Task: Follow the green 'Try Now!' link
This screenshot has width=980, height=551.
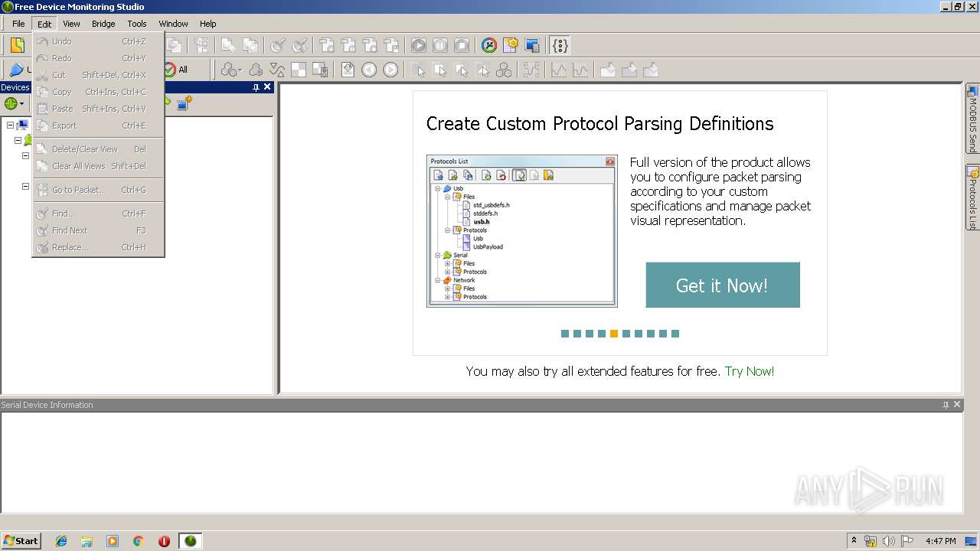Action: tap(750, 371)
